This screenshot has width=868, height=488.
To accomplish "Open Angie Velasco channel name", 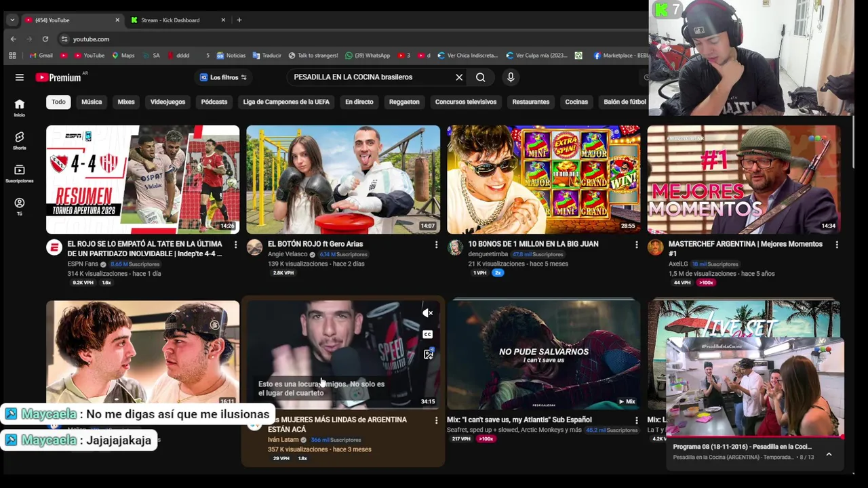I will coord(288,254).
